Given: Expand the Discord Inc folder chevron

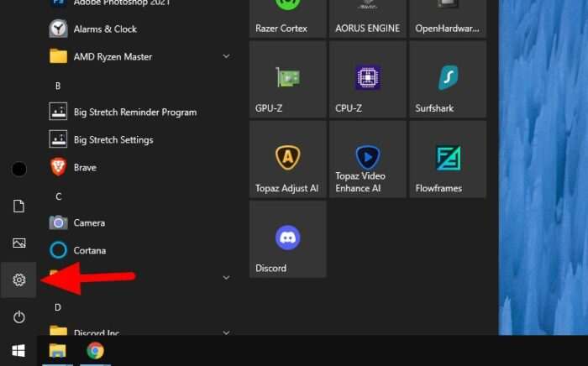Looking at the screenshot, I should click(226, 332).
